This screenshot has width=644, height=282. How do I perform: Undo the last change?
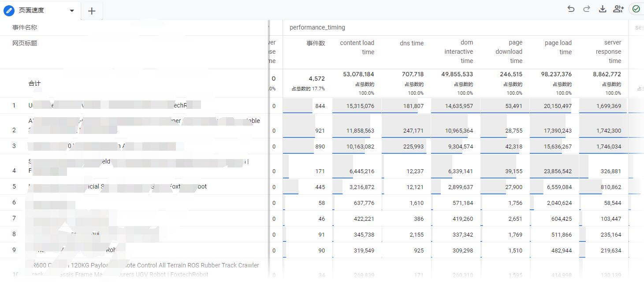tap(571, 8)
